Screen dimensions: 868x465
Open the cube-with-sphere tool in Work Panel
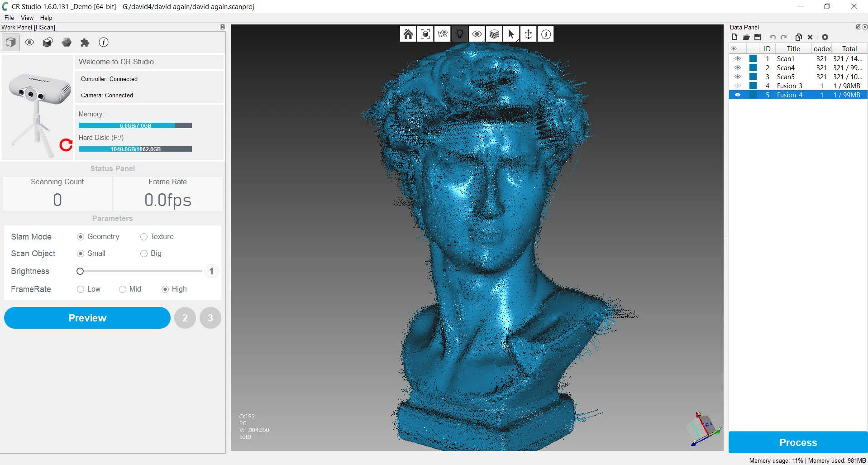tap(48, 43)
